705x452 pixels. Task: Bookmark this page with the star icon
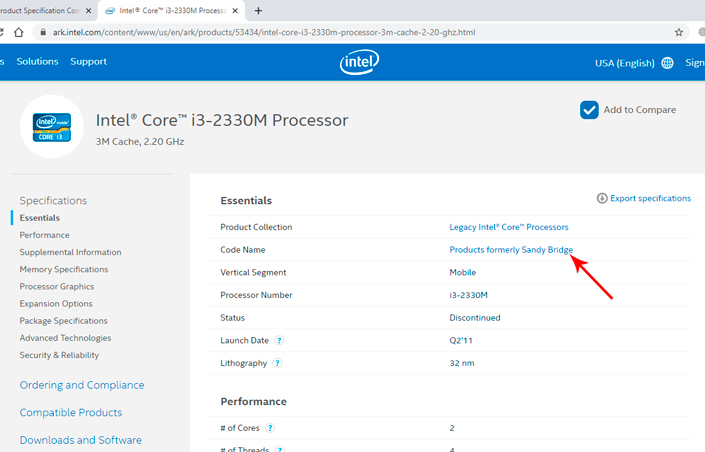tap(678, 32)
